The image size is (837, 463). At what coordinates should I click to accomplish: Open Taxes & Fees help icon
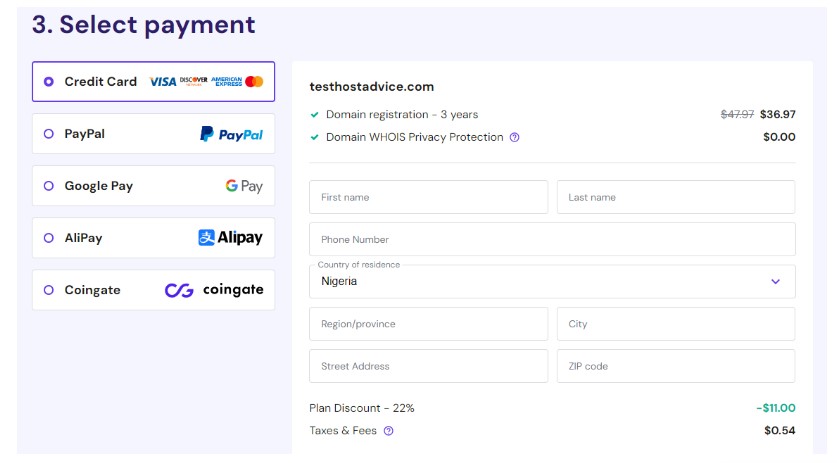389,431
